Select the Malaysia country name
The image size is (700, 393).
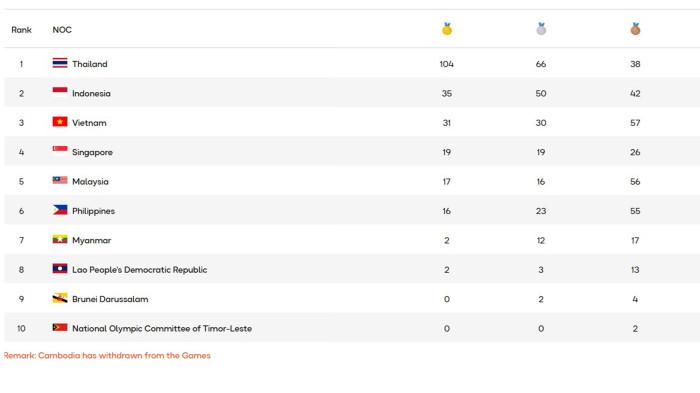pos(90,182)
